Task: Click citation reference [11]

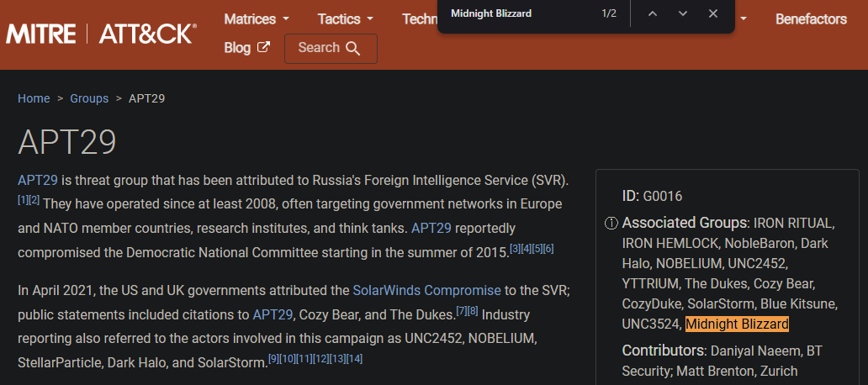Action: (304, 358)
